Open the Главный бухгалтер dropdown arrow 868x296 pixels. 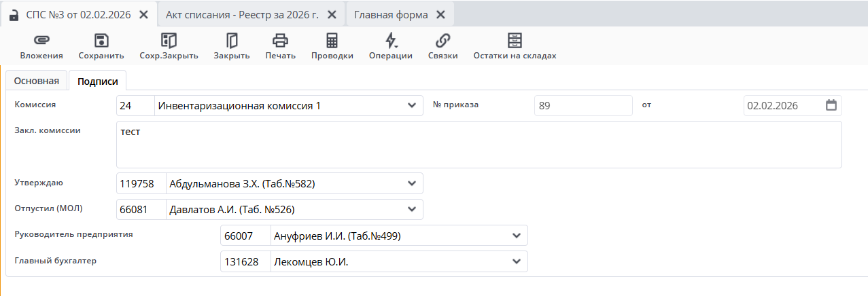[516, 262]
